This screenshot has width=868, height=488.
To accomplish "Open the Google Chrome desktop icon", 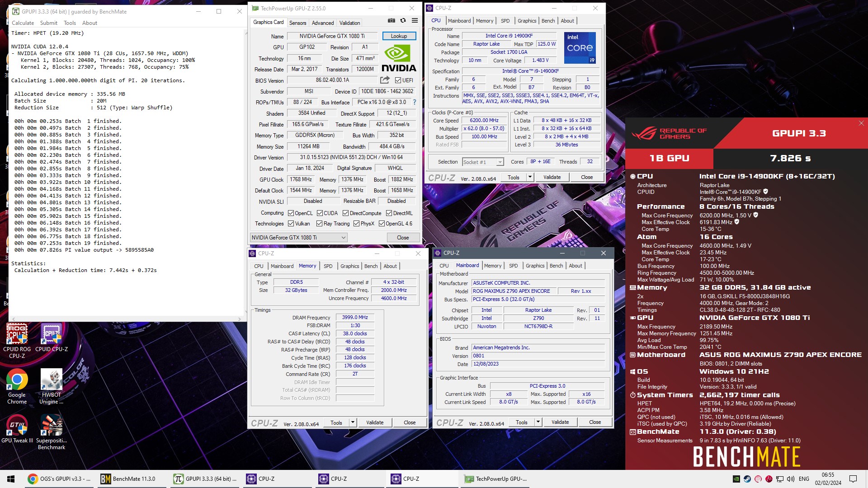I will coord(17,386).
